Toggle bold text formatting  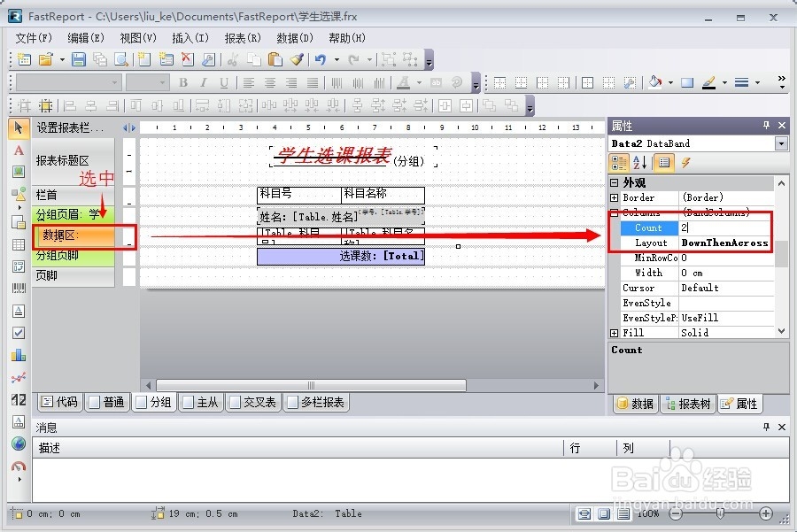[x=182, y=83]
